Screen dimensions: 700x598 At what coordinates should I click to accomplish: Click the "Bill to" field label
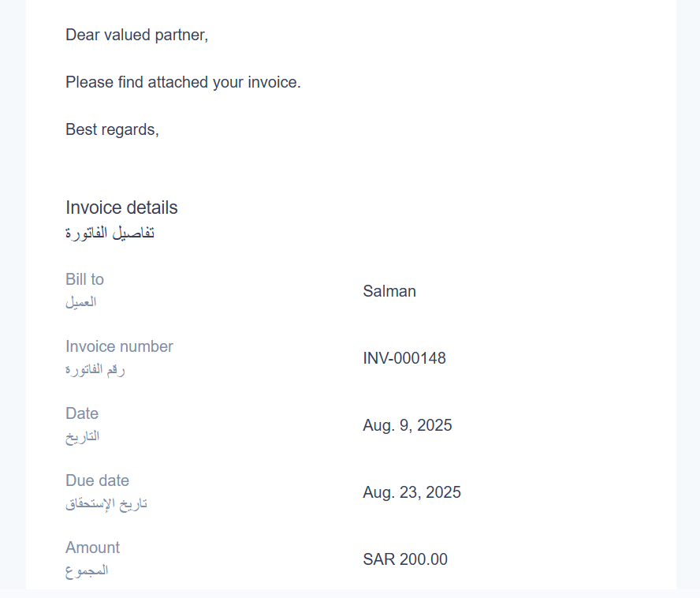84,279
